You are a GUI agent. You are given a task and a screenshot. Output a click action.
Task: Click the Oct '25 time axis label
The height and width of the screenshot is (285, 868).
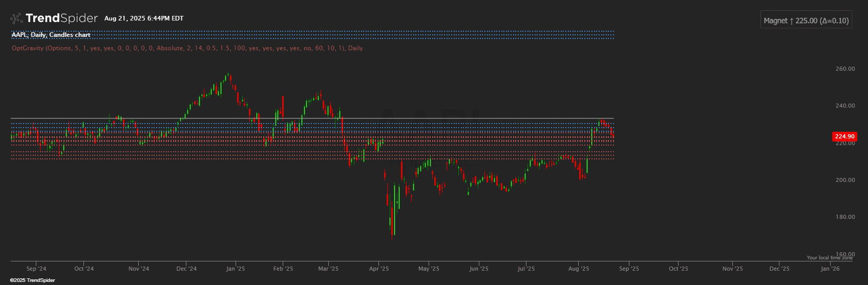coord(679,269)
